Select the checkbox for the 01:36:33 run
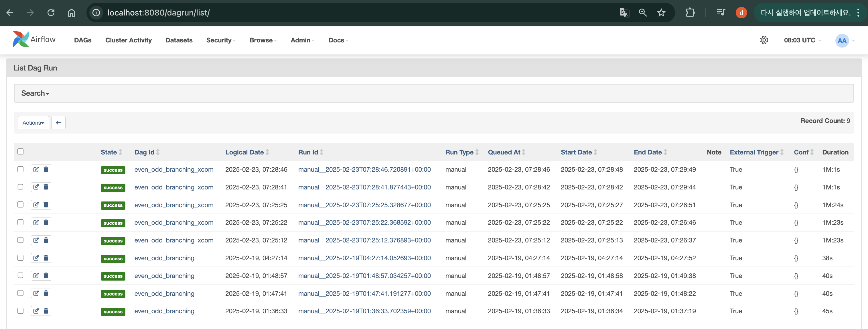Viewport: 868px width, 329px height. [21, 311]
